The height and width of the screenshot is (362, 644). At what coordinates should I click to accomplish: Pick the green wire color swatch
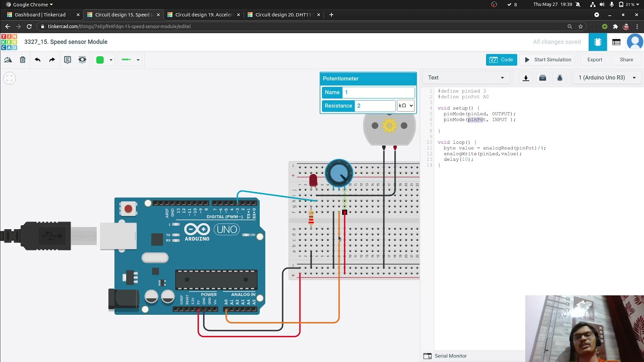click(x=100, y=60)
